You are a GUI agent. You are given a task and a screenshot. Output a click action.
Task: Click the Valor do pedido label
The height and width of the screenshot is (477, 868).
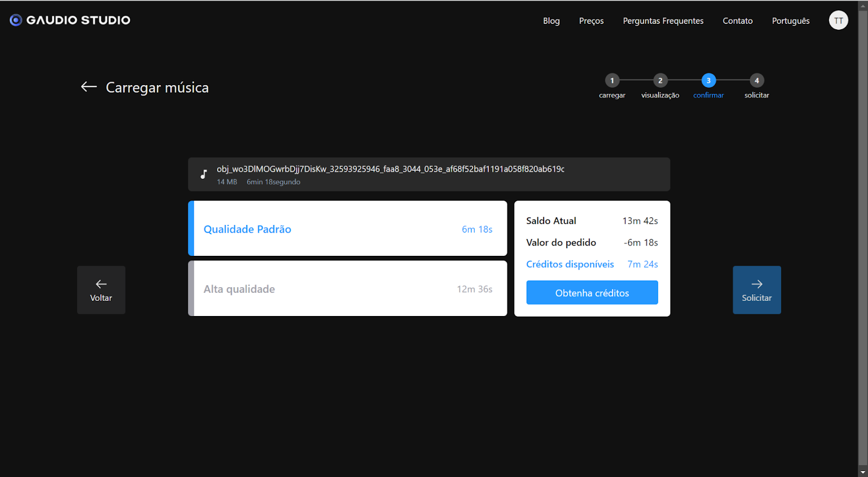click(561, 242)
